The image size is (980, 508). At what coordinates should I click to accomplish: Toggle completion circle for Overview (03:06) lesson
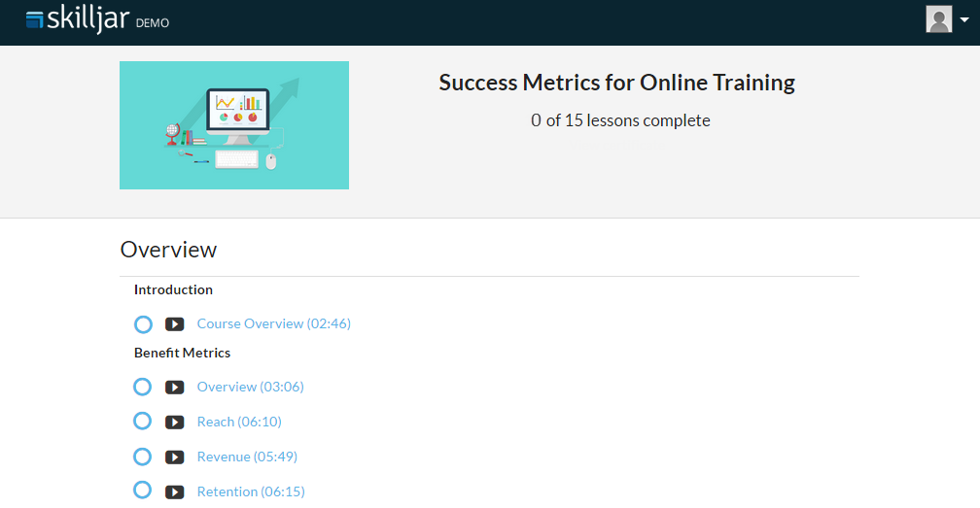click(143, 387)
